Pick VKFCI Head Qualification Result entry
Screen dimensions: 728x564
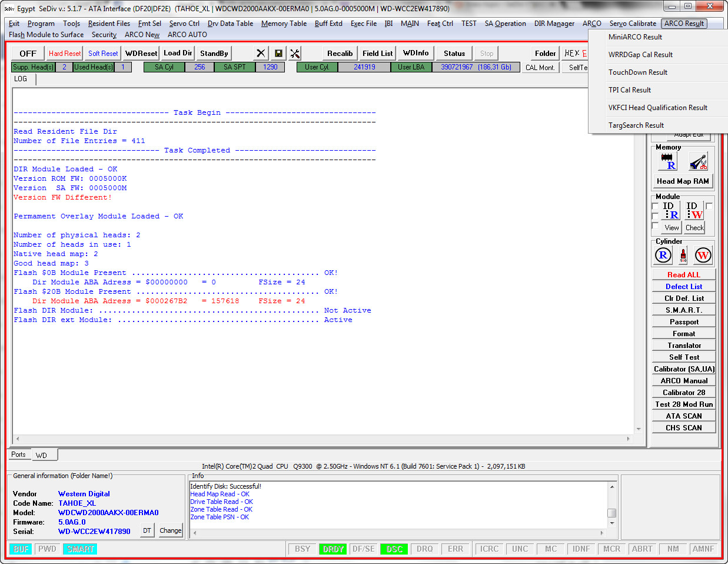(x=658, y=107)
